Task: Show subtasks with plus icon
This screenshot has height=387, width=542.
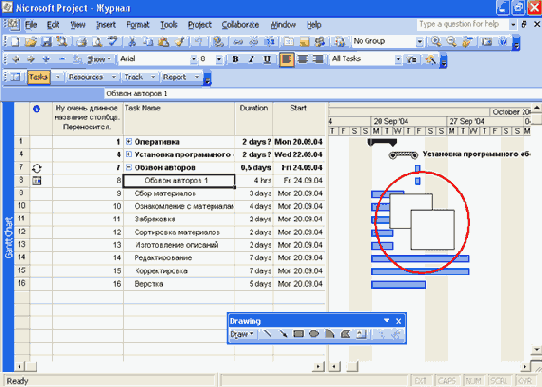Action: [46, 59]
